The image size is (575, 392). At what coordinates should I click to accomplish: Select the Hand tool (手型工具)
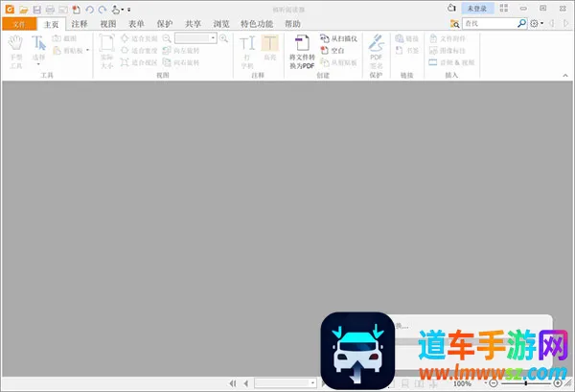pyautogui.click(x=16, y=48)
